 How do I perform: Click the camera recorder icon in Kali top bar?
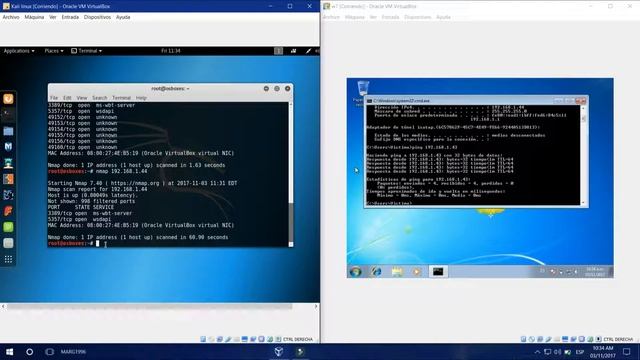tap(293, 51)
